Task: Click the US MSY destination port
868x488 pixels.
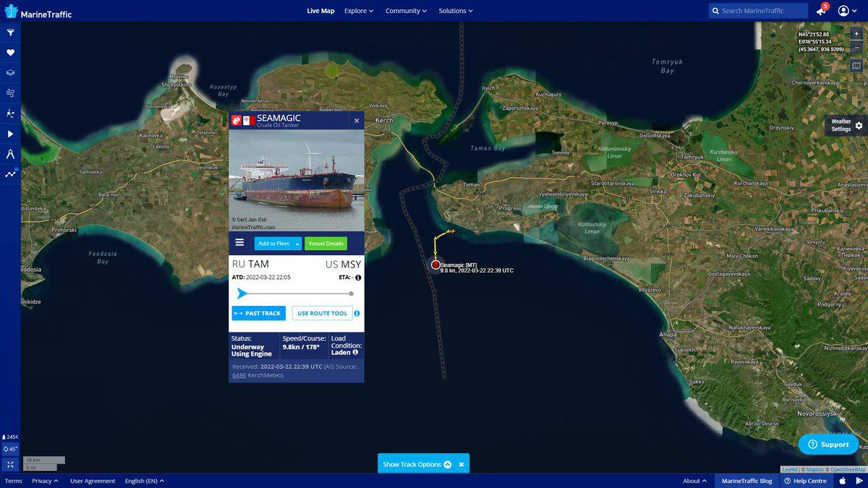Action: (343, 264)
